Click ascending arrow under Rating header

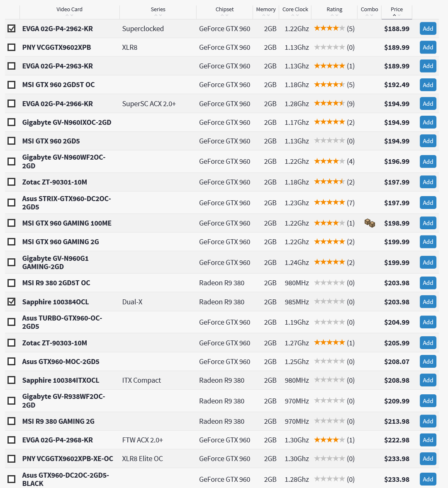[x=332, y=15]
